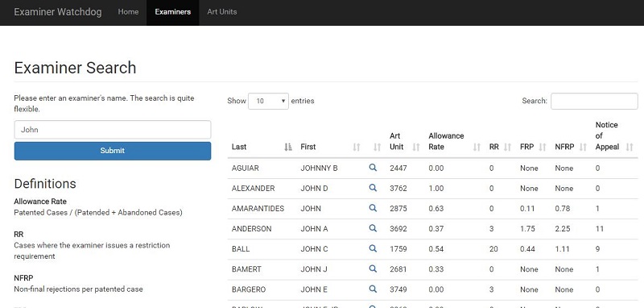This screenshot has width=644, height=308.
Task: Click JOHN J first name cell
Action: (x=314, y=269)
